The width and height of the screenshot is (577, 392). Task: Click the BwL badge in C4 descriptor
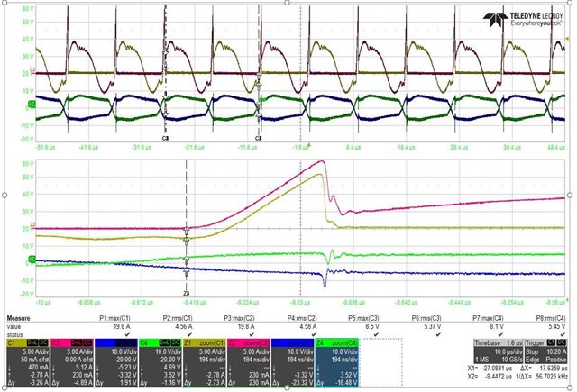165,342
